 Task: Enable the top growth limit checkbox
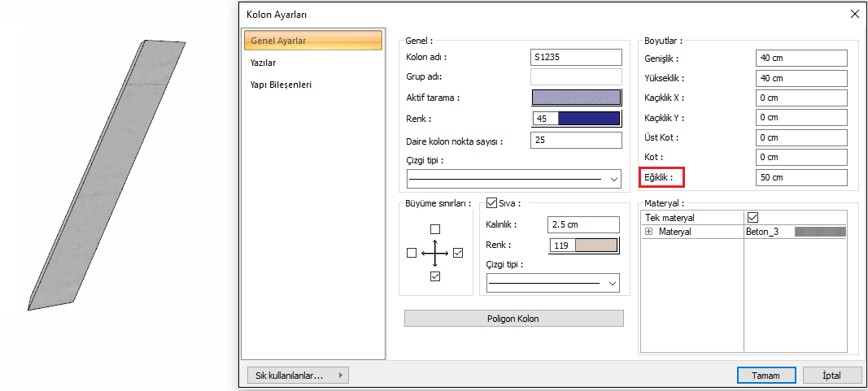pyautogui.click(x=435, y=229)
